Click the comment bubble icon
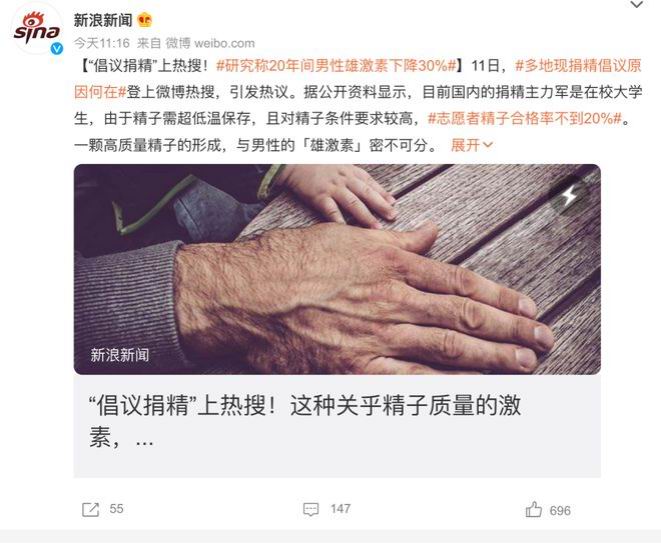 click(x=311, y=509)
